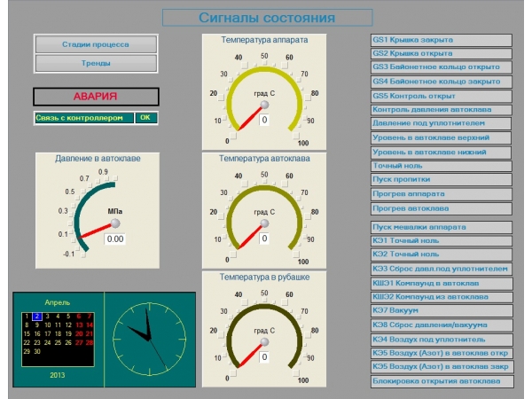Click КЭ8 Сброс давления/вакуума signal
532x399 pixels.
tap(442, 325)
